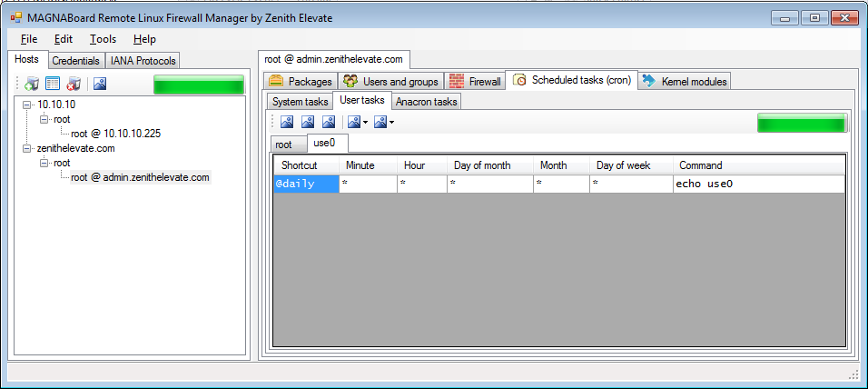Click the Month column header
The image size is (868, 389).
tap(561, 165)
